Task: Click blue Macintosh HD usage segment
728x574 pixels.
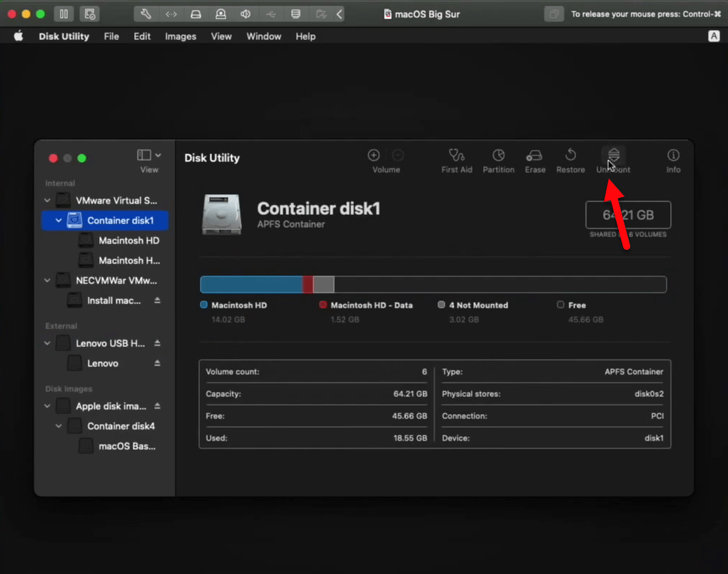Action: tap(251, 284)
